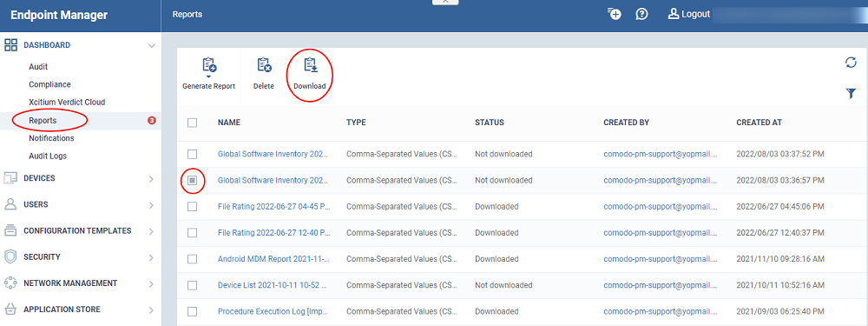
Task: Expand the Users section chevron
Action: pyautogui.click(x=152, y=205)
